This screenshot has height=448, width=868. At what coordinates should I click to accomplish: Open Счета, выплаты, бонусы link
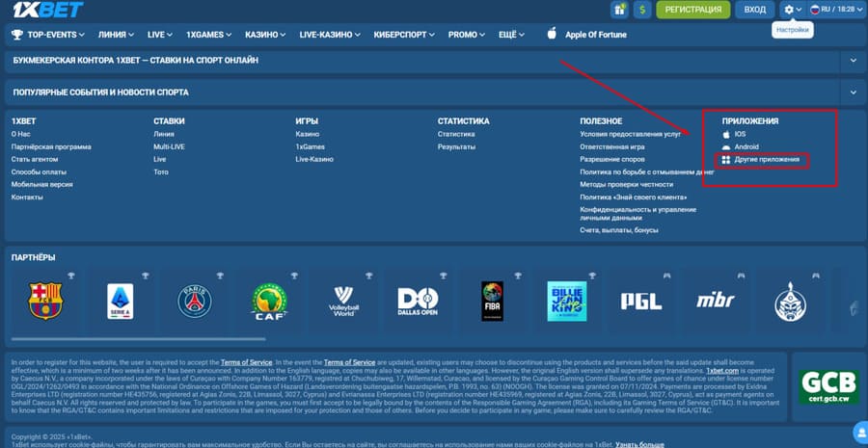pos(619,230)
